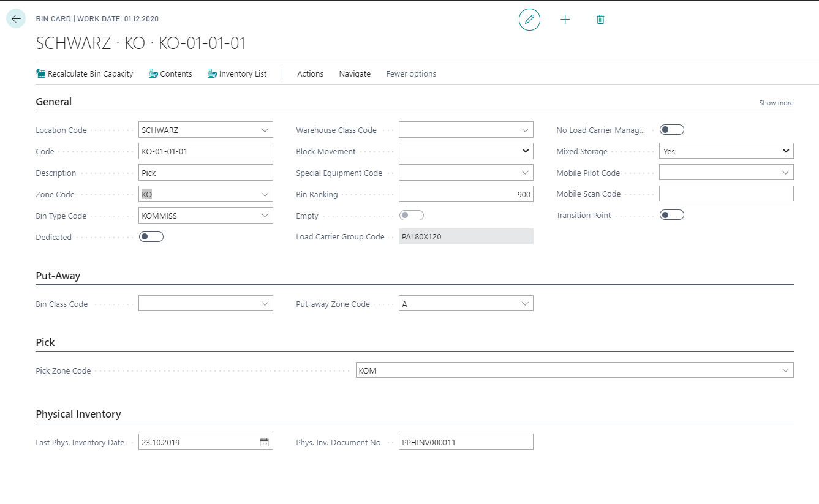Expand the Put-away Zone Code dropdown
Image resolution: width=819 pixels, height=504 pixels.
coord(525,304)
